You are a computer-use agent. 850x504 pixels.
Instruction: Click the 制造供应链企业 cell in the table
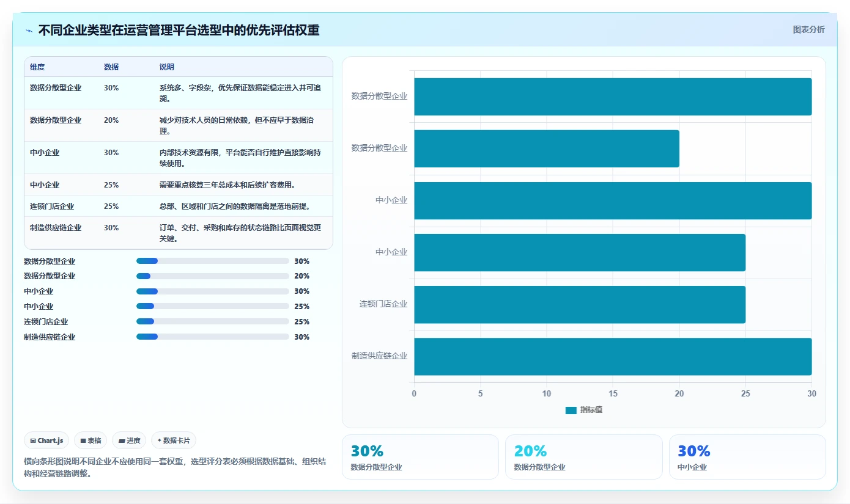click(x=56, y=227)
